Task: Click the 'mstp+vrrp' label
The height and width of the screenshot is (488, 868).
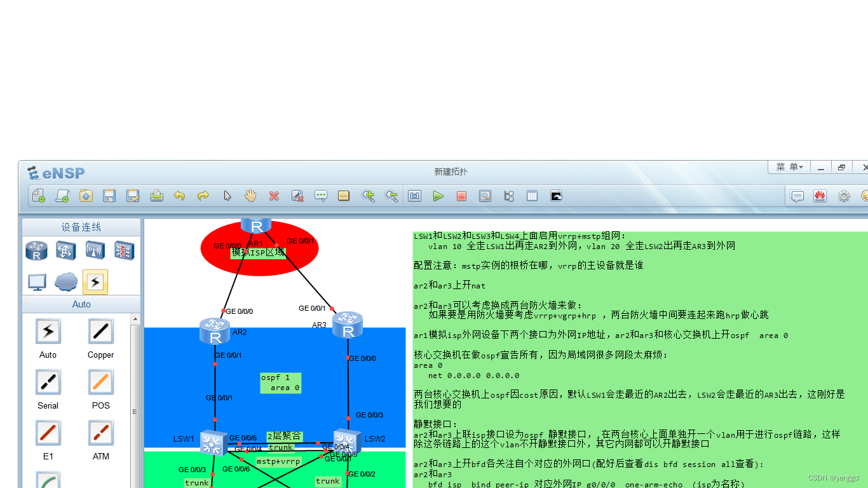Action: pyautogui.click(x=278, y=461)
